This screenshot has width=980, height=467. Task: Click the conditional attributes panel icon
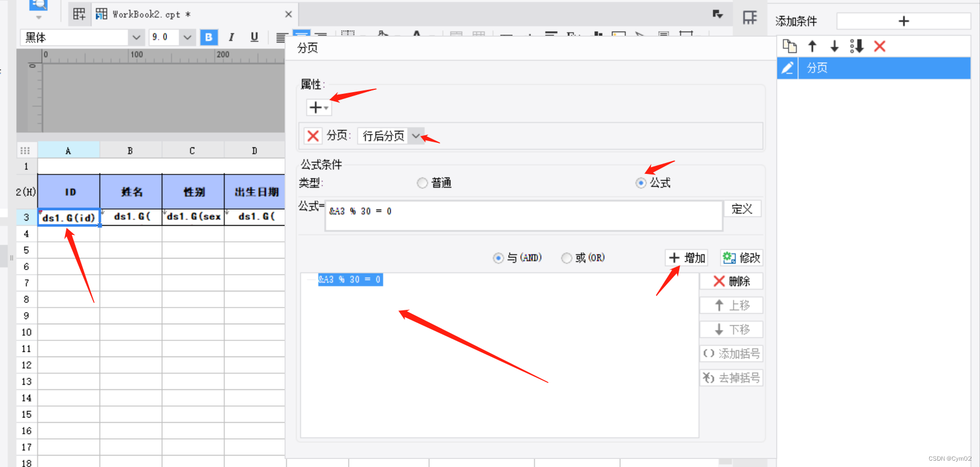coord(750,18)
